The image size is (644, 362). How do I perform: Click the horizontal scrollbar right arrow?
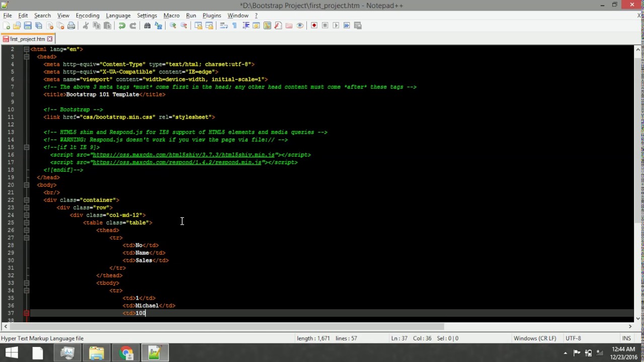tap(630, 326)
